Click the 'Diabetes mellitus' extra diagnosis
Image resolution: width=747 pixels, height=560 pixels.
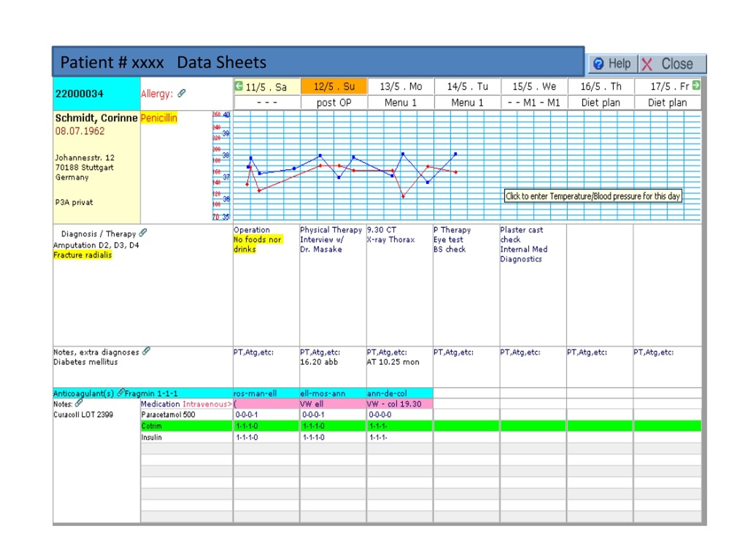(x=85, y=362)
